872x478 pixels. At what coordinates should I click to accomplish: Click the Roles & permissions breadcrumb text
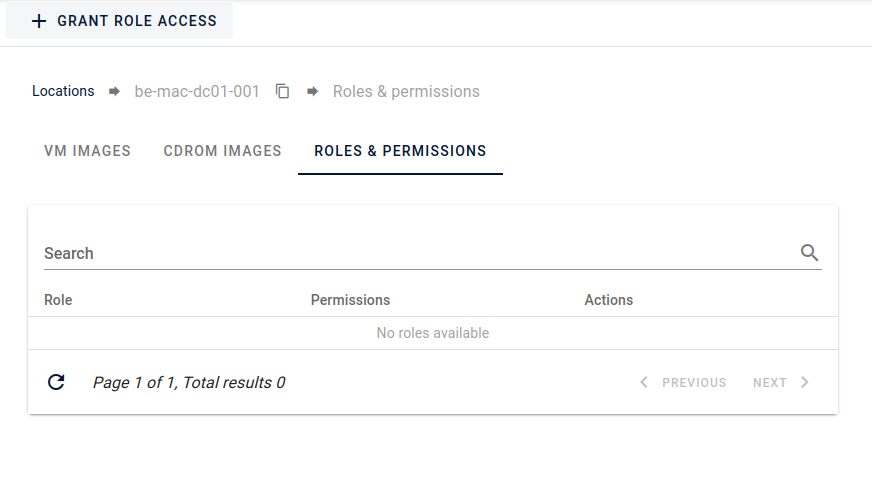[x=406, y=92]
